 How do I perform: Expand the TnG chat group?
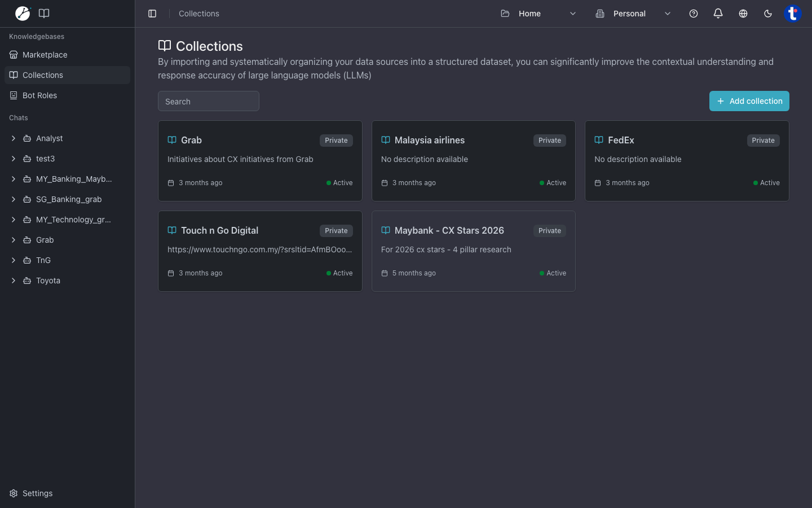[x=14, y=260]
